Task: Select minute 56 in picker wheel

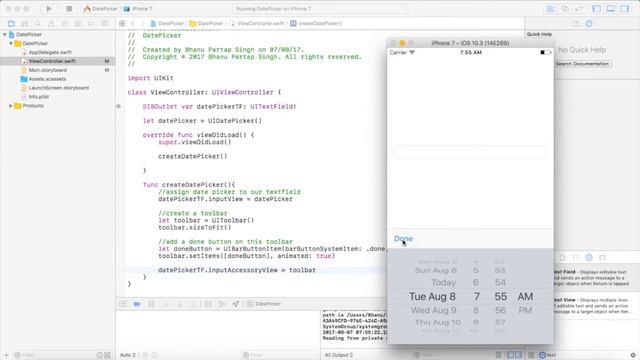Action: click(x=500, y=311)
